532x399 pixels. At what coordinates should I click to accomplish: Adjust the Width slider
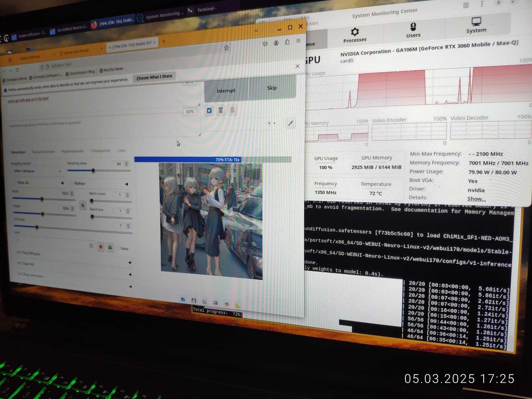[x=44, y=199]
